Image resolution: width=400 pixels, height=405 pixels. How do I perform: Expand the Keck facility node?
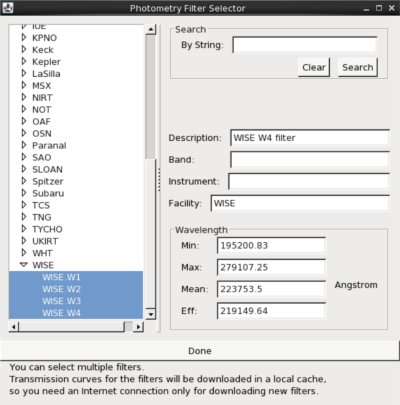pyautogui.click(x=24, y=49)
